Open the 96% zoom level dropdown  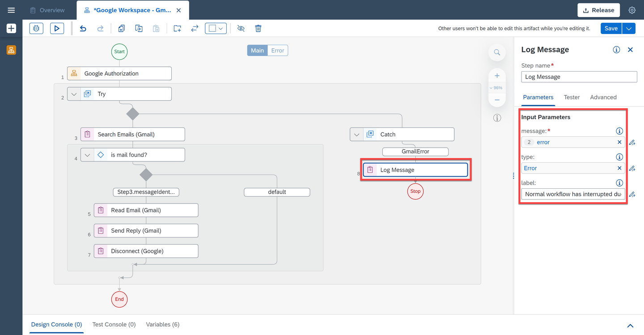tap(496, 88)
